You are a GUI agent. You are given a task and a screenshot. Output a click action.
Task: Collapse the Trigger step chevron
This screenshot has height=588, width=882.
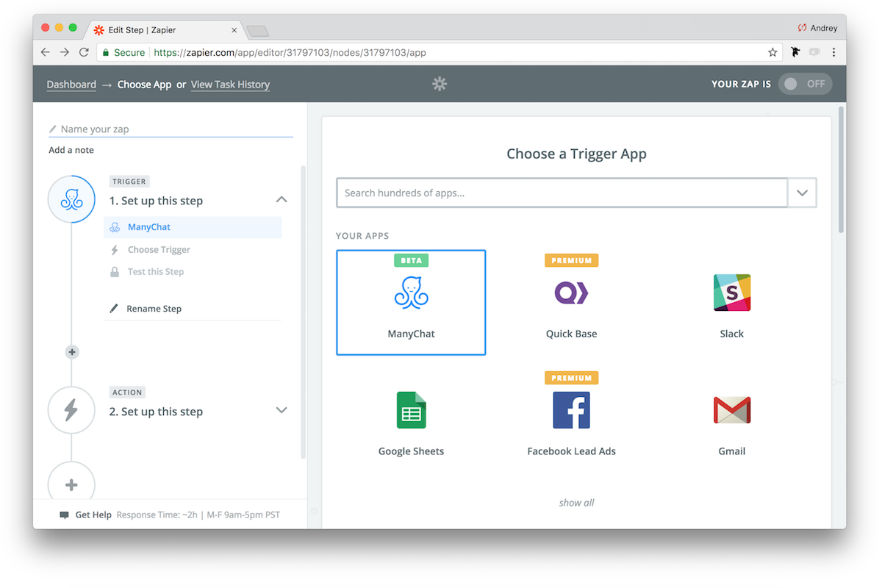click(x=282, y=200)
